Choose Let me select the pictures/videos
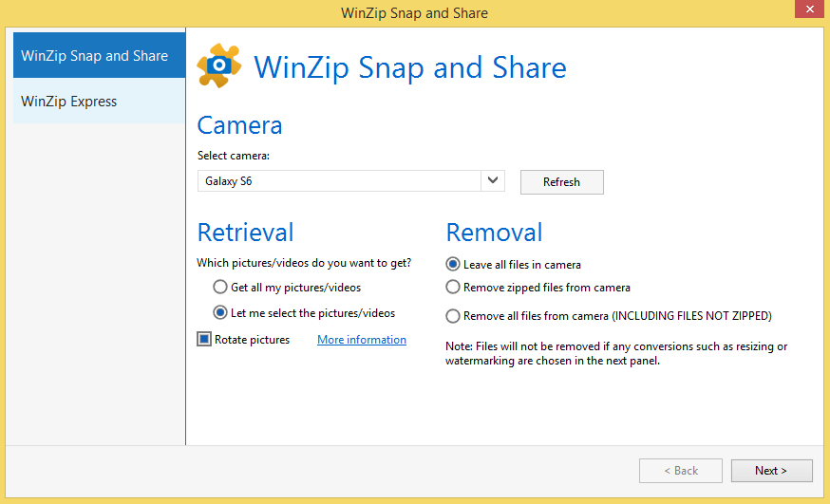 pos(220,312)
